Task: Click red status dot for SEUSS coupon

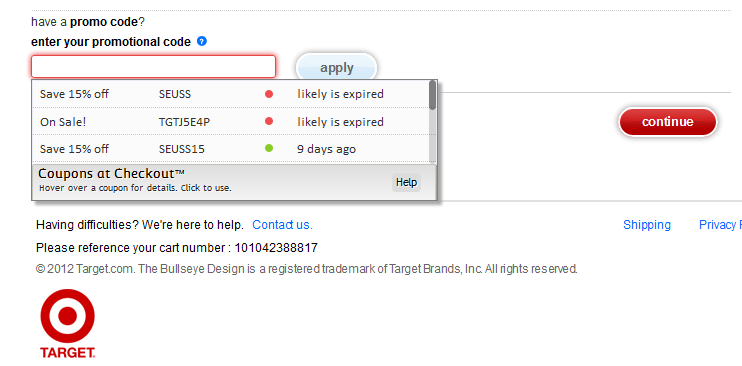Action: 269,94
